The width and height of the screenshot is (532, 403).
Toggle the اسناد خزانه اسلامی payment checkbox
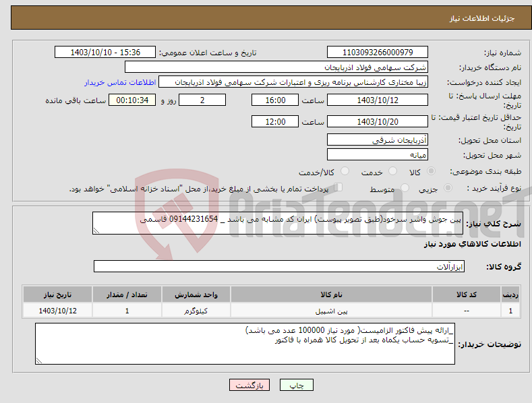tap(338, 187)
